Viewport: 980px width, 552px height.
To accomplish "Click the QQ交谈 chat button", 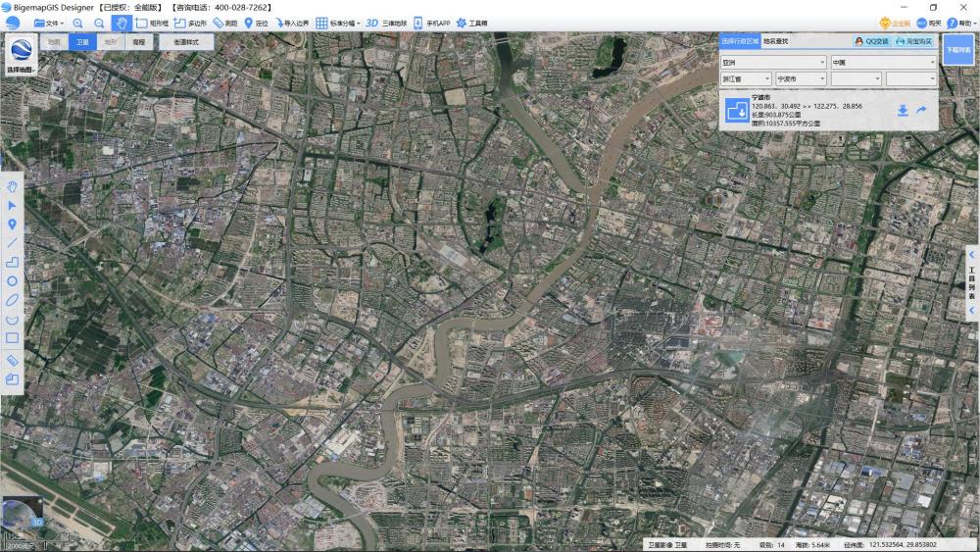I will tap(872, 41).
